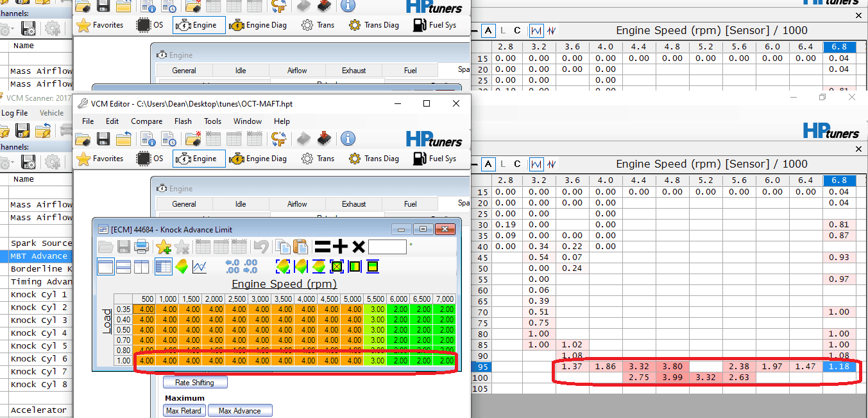The width and height of the screenshot is (868, 418).
Task: Select the 0.50 Load row header
Action: tap(123, 330)
